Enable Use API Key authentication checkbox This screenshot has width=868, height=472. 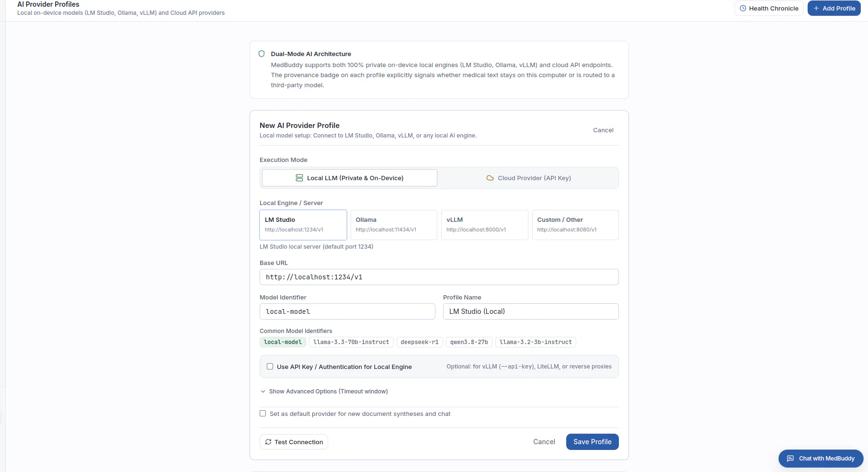point(270,367)
